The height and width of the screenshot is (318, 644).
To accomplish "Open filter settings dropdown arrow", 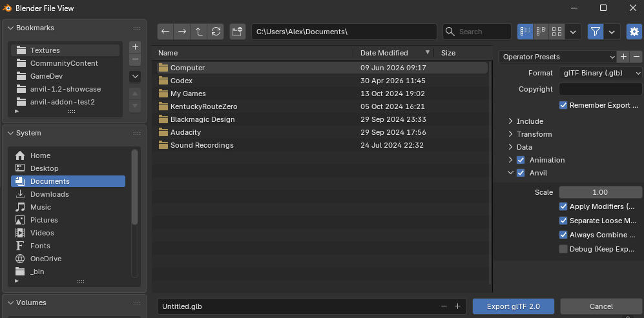I will (x=612, y=32).
